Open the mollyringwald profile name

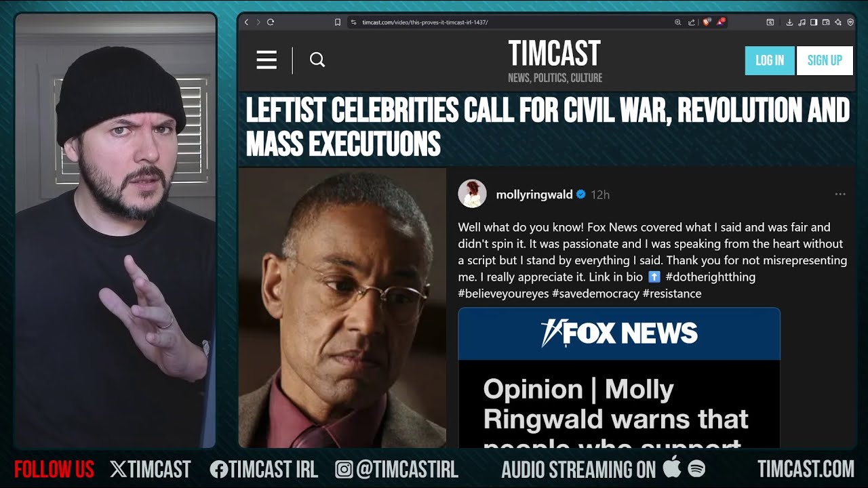coord(534,195)
